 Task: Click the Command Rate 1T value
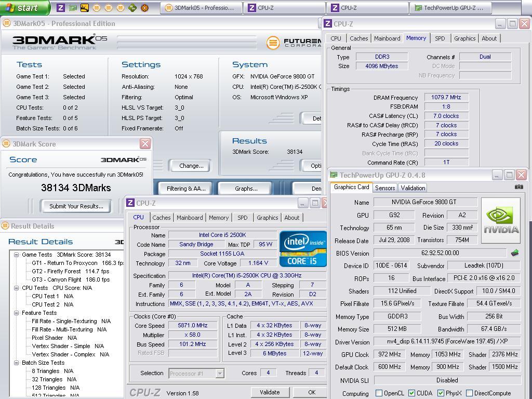(x=446, y=163)
